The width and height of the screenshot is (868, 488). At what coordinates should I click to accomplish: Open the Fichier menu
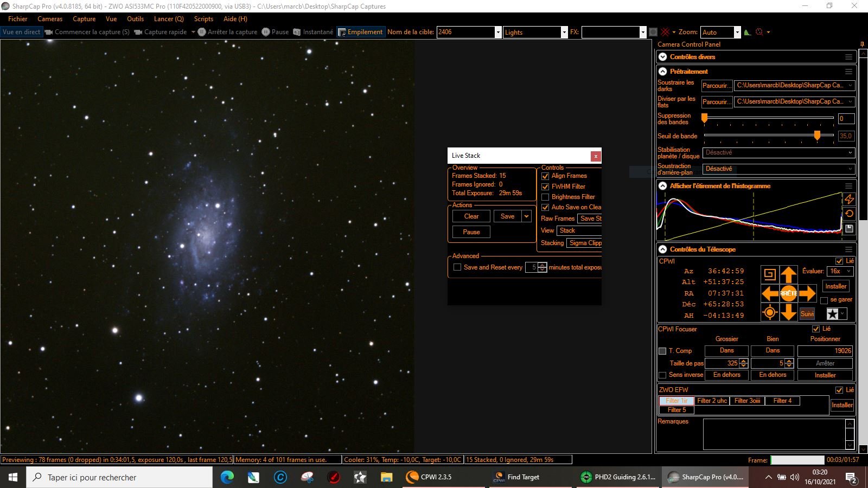coord(17,18)
